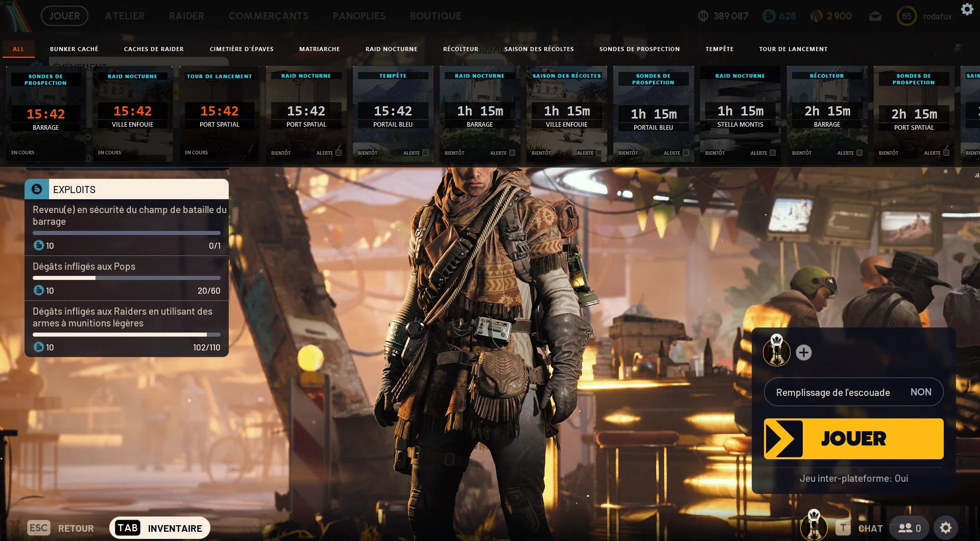This screenshot has height=541, width=980.
Task: Enable ALERTE on the RAID NOCTURNE Port Spatial card
Action: click(x=337, y=153)
